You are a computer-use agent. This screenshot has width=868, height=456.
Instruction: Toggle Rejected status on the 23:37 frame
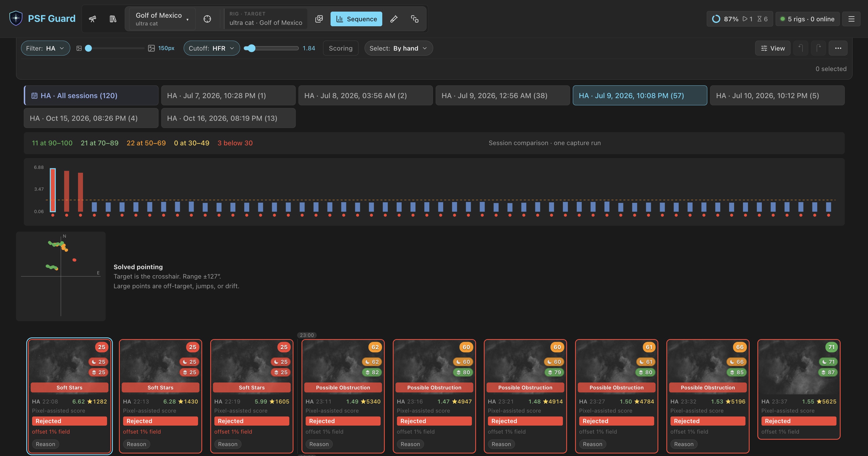(x=799, y=421)
